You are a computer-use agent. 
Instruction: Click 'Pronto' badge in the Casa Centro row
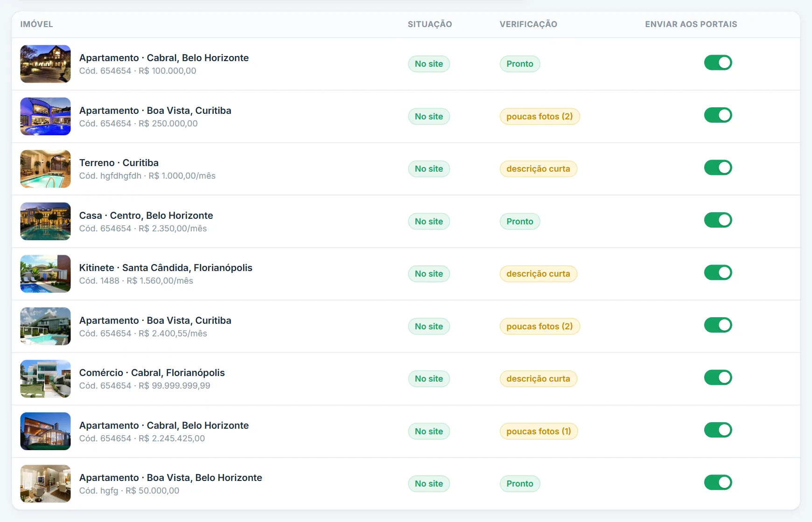(x=520, y=221)
